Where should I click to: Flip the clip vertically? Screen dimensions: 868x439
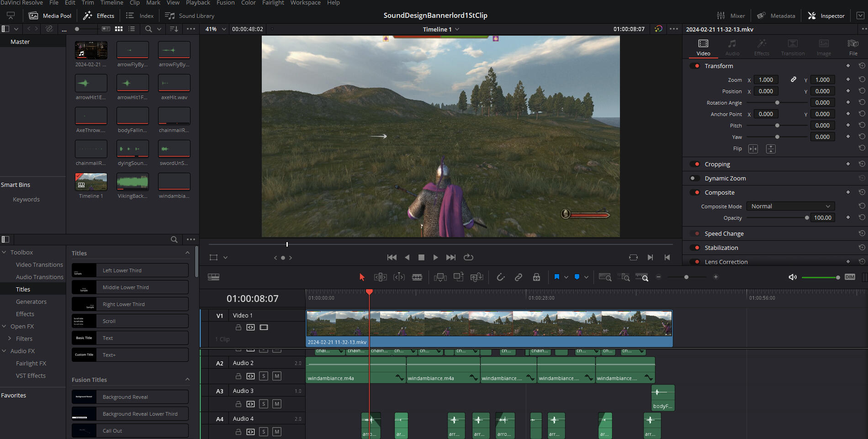771,149
